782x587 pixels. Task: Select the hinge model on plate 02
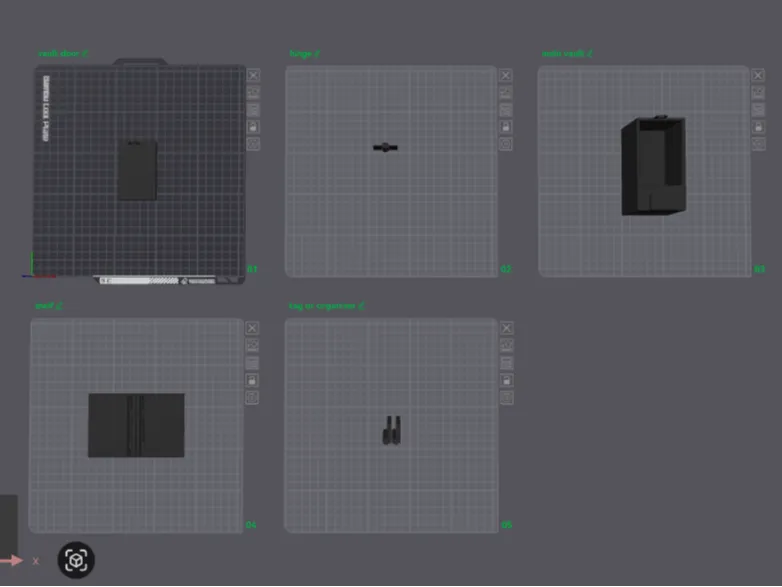tap(385, 147)
